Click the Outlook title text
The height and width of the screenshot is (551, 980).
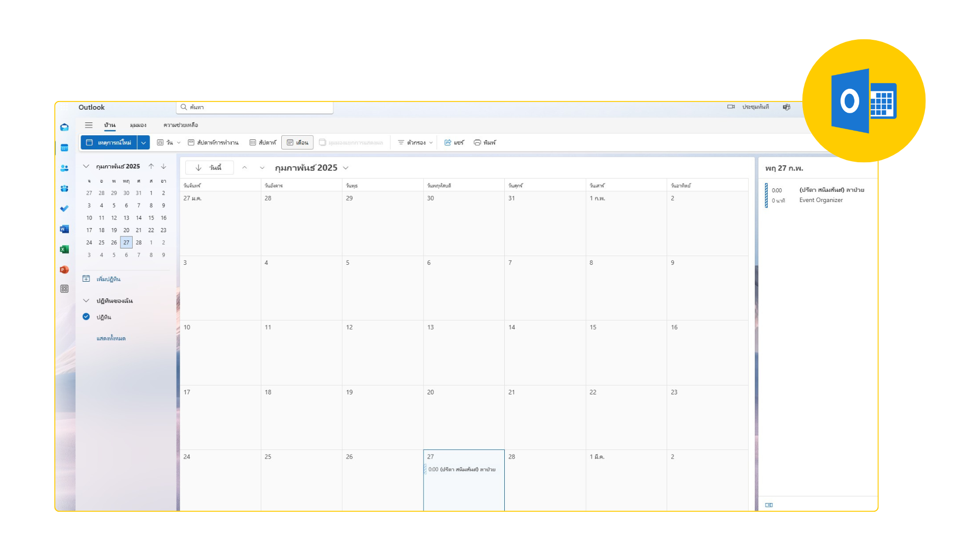tap(91, 107)
